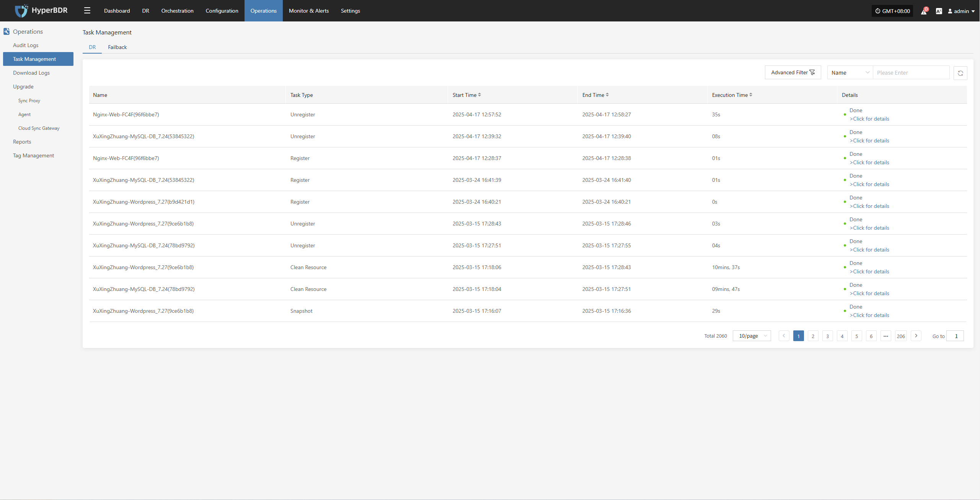Viewport: 980px width, 500px height.
Task: Go to page 6
Action: (x=871, y=336)
